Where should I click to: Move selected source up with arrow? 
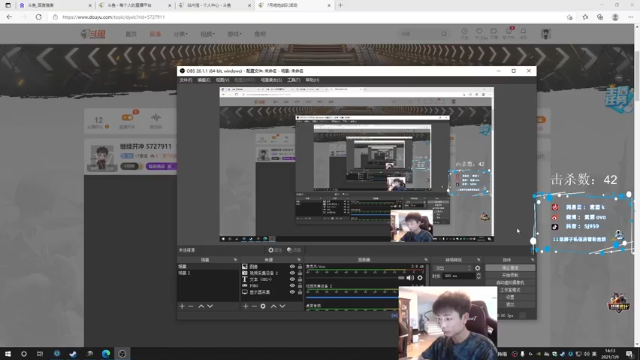click(273, 306)
